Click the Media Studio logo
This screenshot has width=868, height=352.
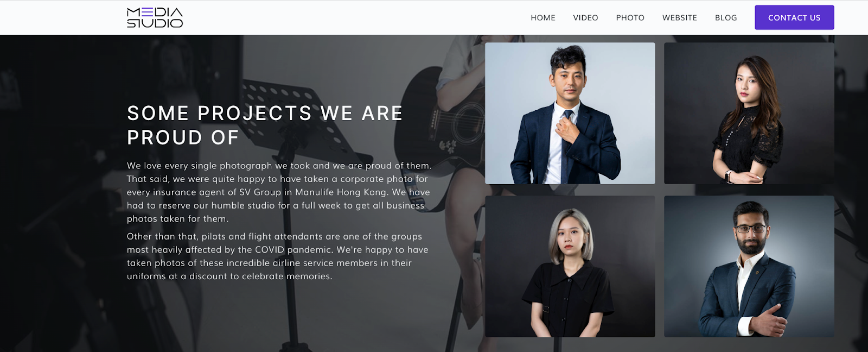[x=155, y=17]
